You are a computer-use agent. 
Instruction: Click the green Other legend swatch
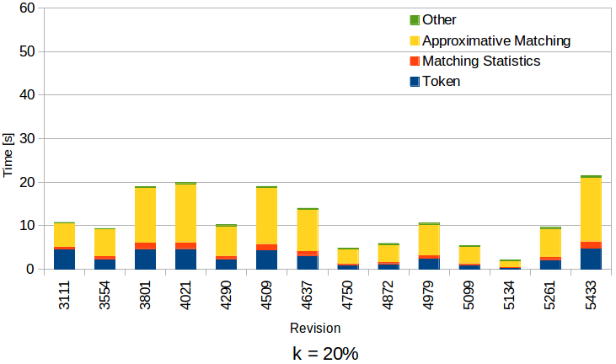tap(414, 19)
